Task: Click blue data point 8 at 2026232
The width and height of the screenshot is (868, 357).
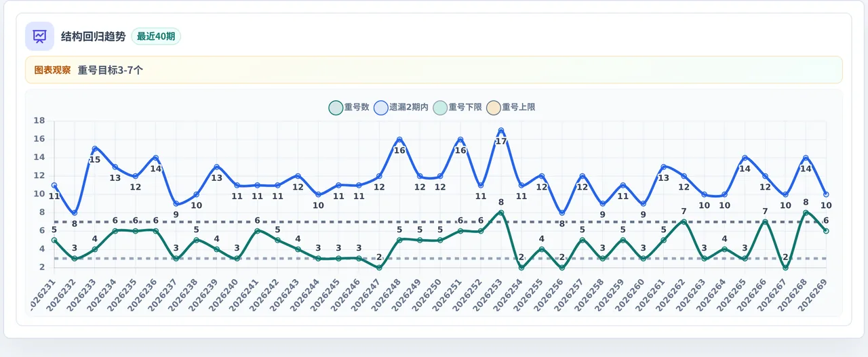Action: click(75, 213)
